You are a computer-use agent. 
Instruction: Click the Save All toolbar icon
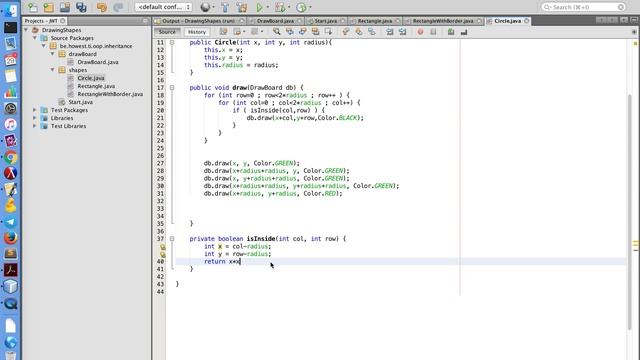(81, 7)
